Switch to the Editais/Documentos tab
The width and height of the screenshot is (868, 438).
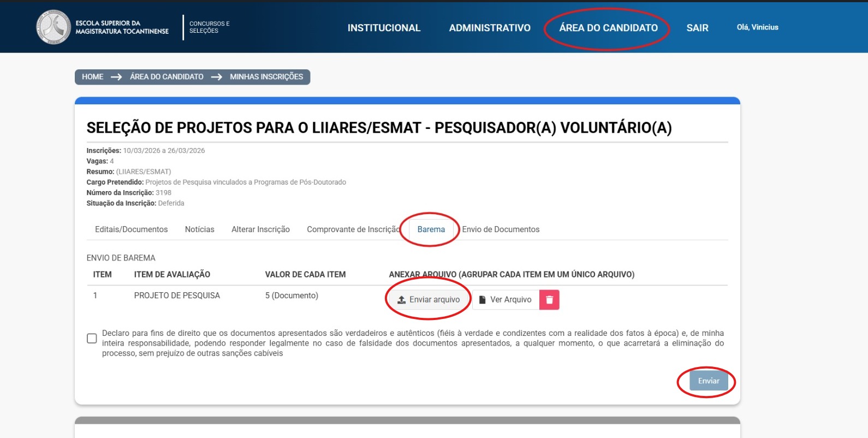pos(131,229)
